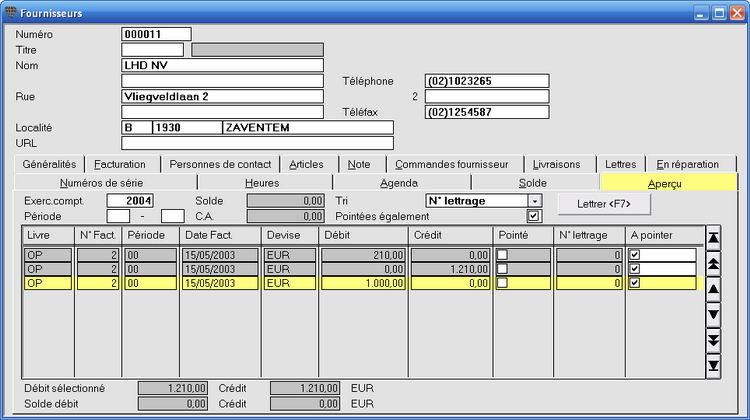Click the page-up double arrow button

point(713,264)
